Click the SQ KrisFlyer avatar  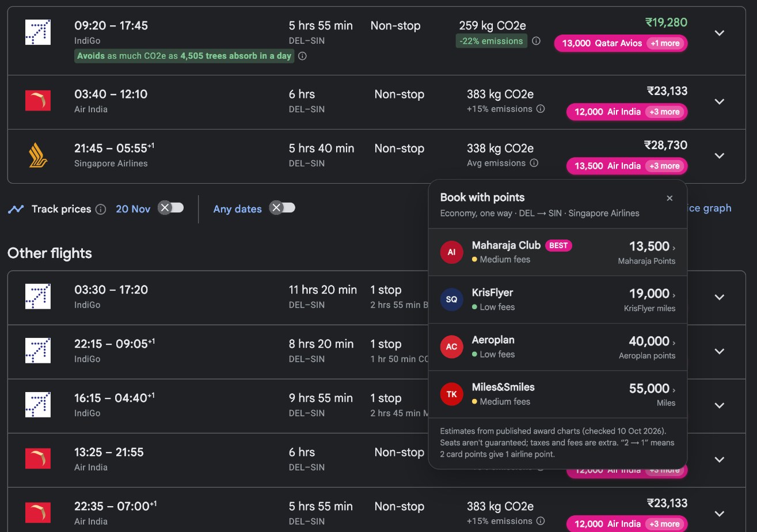pyautogui.click(x=451, y=299)
